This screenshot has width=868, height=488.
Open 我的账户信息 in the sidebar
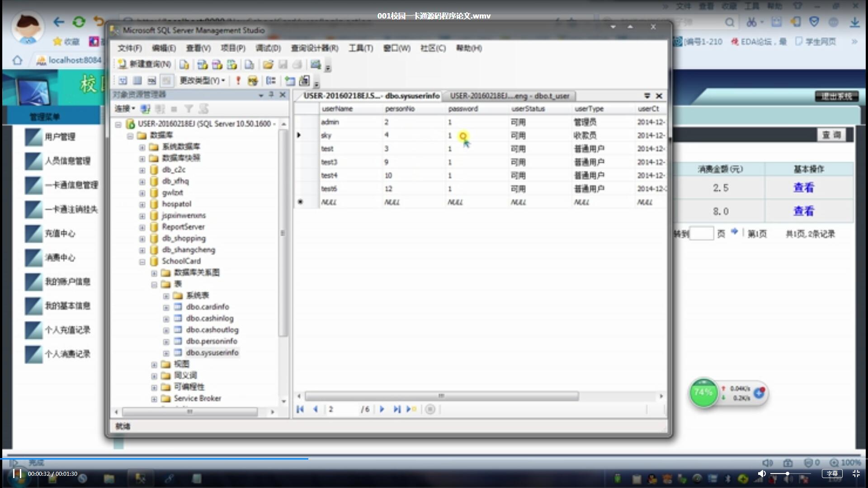tap(67, 282)
